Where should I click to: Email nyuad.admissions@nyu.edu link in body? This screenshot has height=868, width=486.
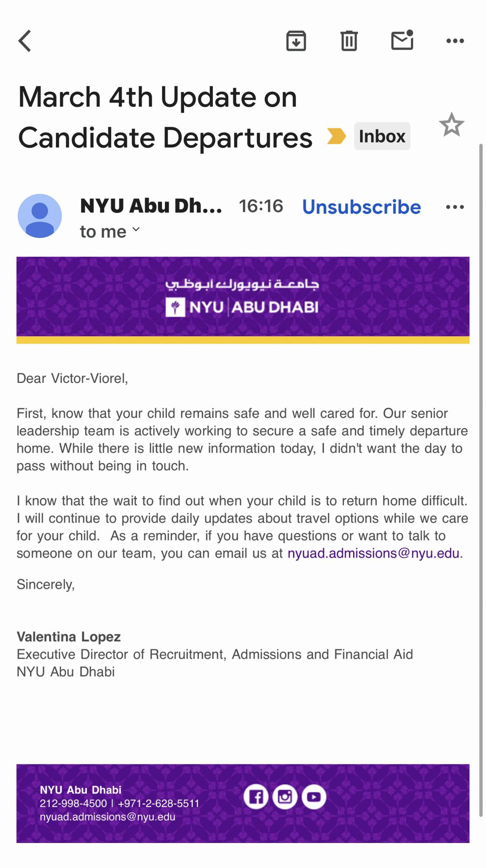pyautogui.click(x=373, y=553)
